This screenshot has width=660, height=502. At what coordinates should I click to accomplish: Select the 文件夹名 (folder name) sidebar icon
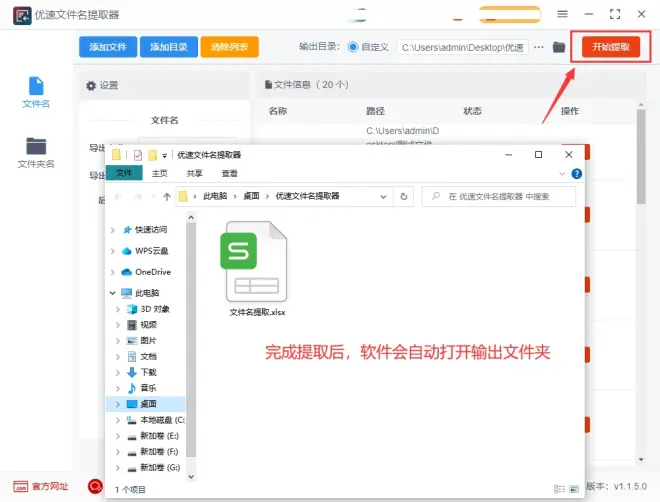point(36,151)
